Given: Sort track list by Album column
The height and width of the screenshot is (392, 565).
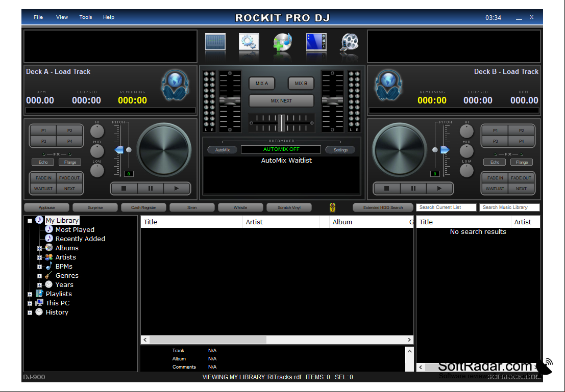Looking at the screenshot, I should click(367, 222).
